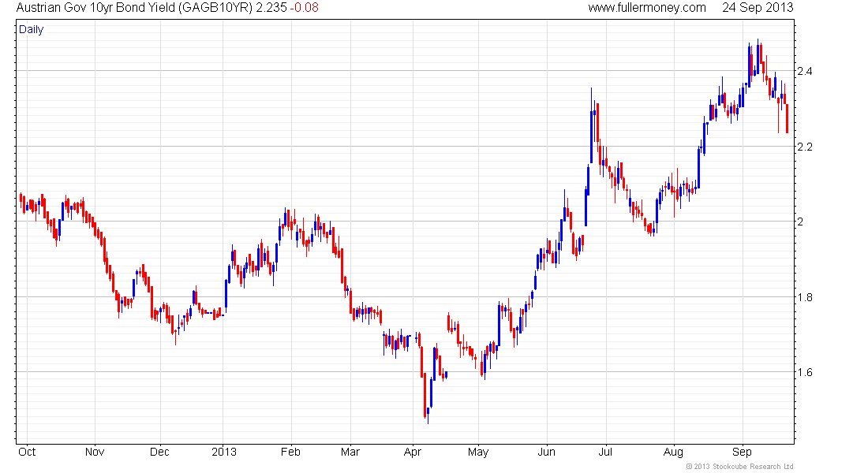Click the last red candlestick at chart end
The image size is (868, 473).
788,118
